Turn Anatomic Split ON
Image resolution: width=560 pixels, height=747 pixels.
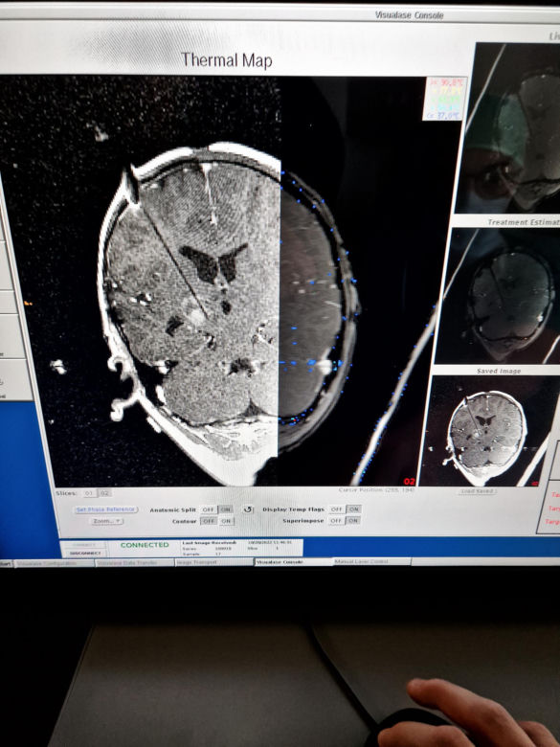pos(226,509)
